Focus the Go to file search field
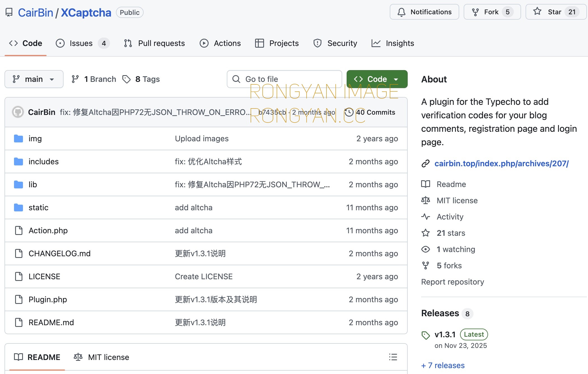The height and width of the screenshot is (374, 588). coord(284,79)
